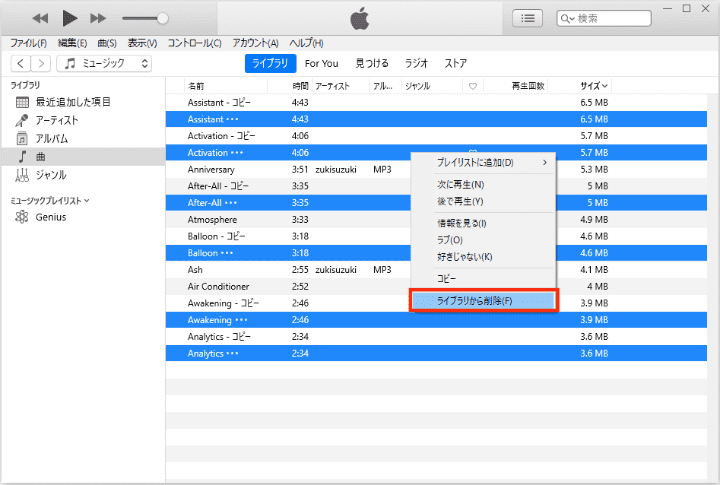The height and width of the screenshot is (485, 720).
Task: Open the Genius playlist item
Action: [x=83, y=217]
